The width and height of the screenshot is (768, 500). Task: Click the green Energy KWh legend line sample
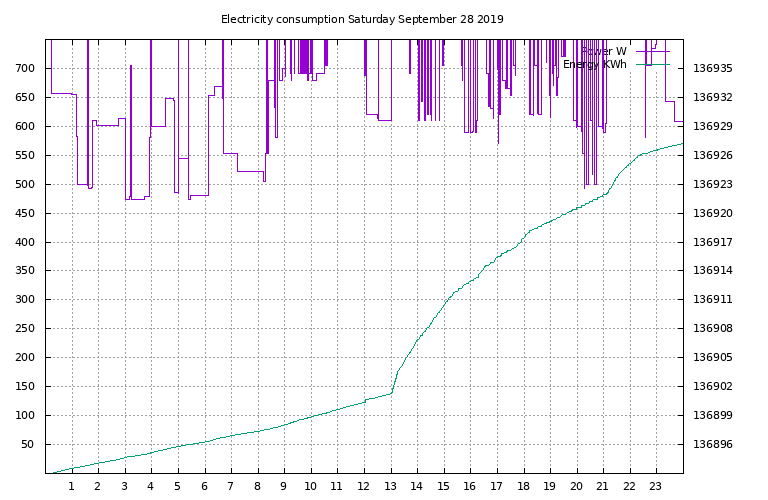tap(652, 65)
